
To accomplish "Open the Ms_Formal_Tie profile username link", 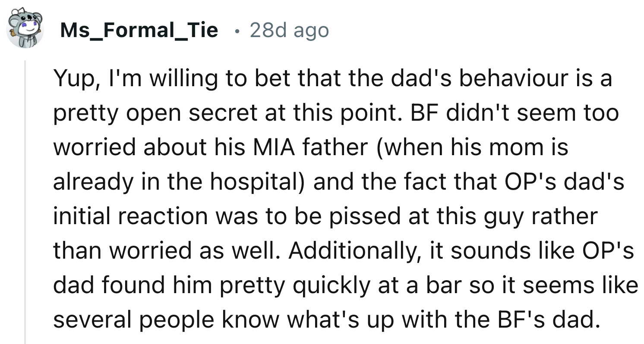I will tap(139, 30).
